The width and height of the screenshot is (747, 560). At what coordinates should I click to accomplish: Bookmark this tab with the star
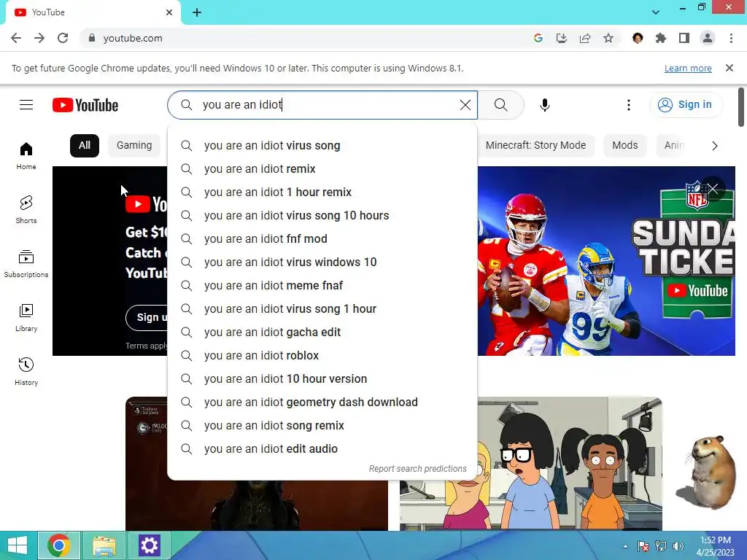click(608, 38)
